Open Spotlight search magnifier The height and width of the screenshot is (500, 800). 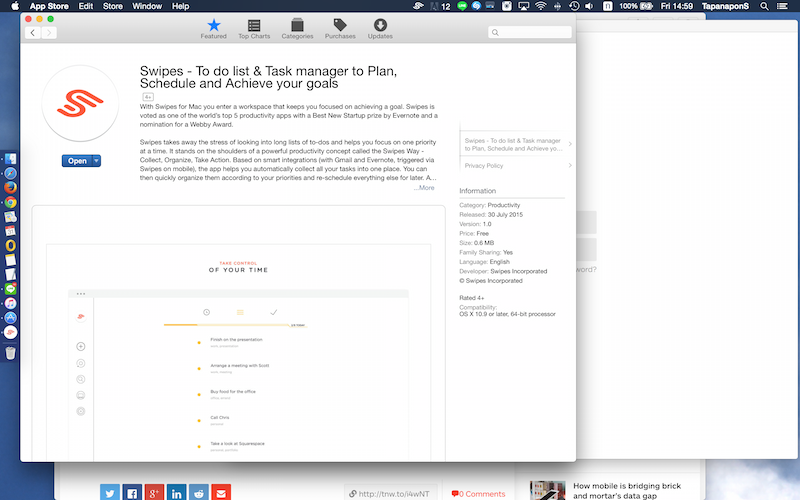(764, 6)
